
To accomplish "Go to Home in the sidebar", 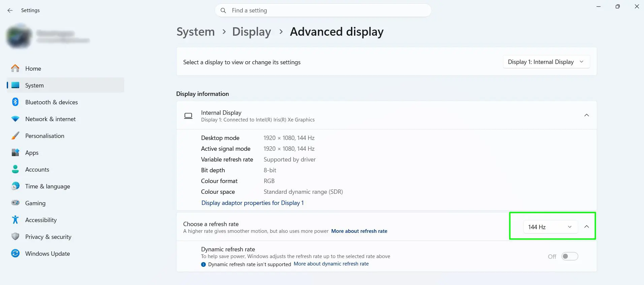I will tap(66, 68).
